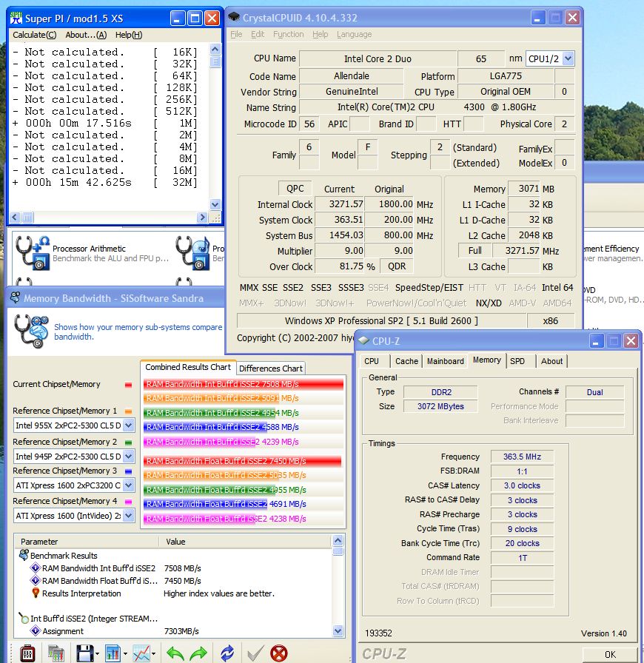Click the green forward arrow
This screenshot has width=644, height=663.
click(x=198, y=653)
